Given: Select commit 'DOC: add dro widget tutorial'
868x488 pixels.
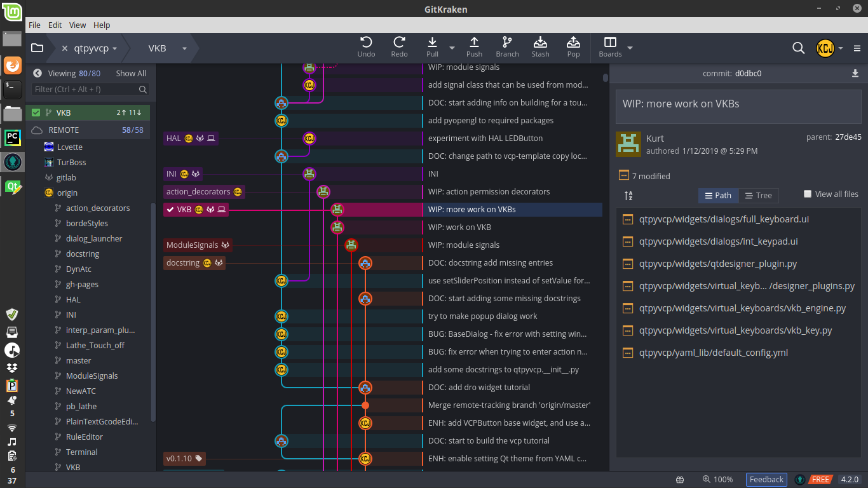Looking at the screenshot, I should 479,387.
